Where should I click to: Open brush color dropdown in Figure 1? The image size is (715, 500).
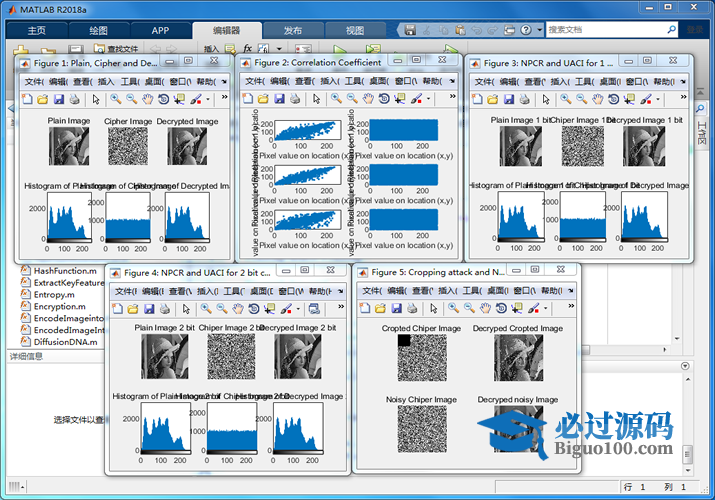(x=208, y=99)
